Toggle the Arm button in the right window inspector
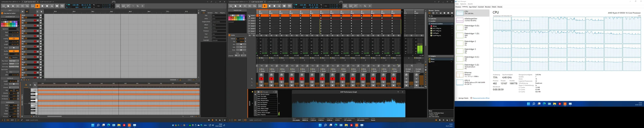The height and width of the screenshot is (128, 644). click(x=241, y=44)
